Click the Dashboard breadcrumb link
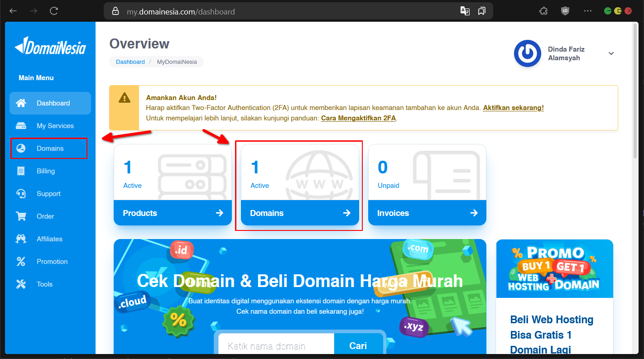 tap(130, 62)
